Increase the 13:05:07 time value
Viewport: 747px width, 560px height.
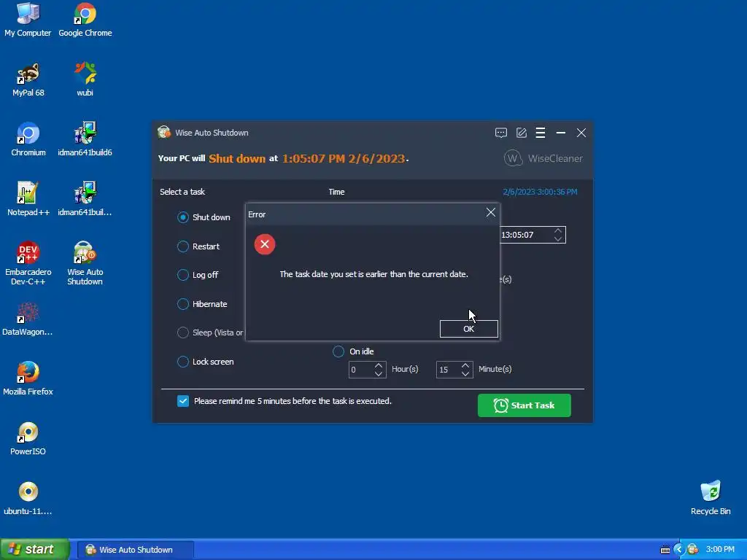click(558, 231)
